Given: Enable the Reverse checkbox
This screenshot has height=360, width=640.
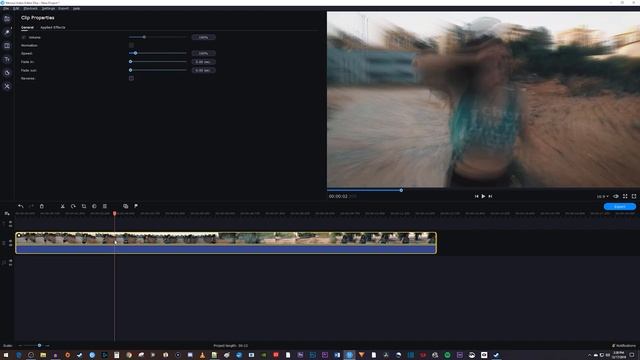Looking at the screenshot, I should click(131, 78).
